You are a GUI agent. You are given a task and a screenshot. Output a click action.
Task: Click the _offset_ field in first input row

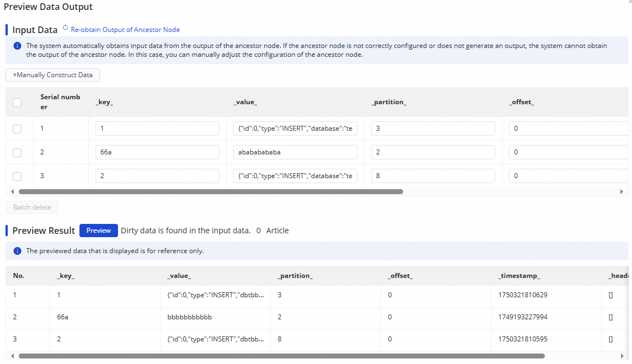point(568,129)
